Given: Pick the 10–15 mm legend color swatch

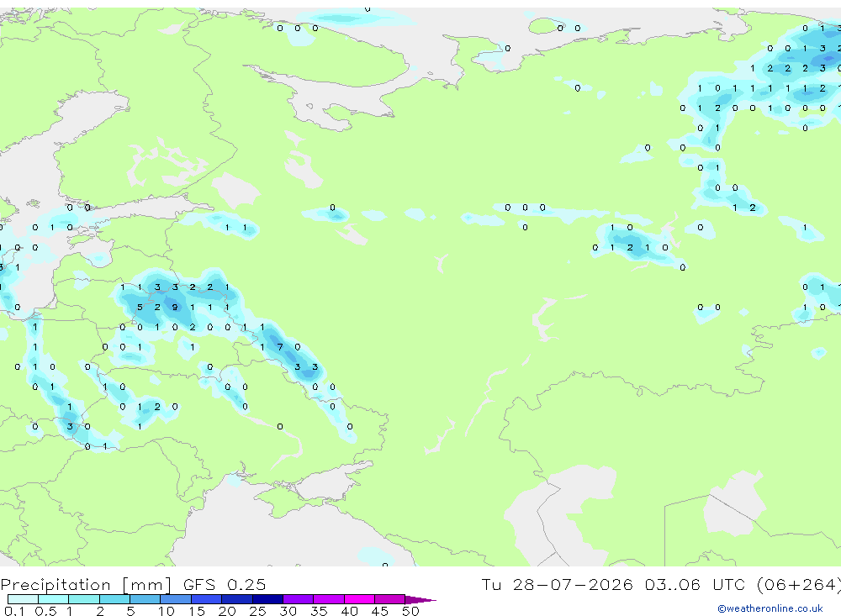Looking at the screenshot, I should click(176, 599).
